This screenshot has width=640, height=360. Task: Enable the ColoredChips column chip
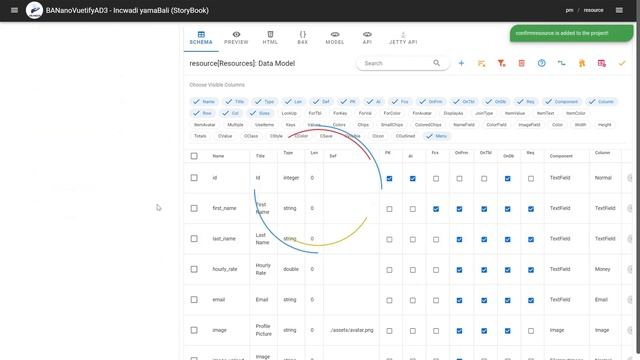click(x=428, y=124)
